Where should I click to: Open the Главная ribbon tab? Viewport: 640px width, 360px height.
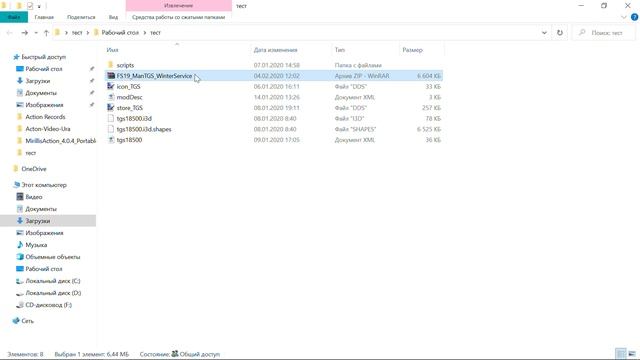click(44, 17)
